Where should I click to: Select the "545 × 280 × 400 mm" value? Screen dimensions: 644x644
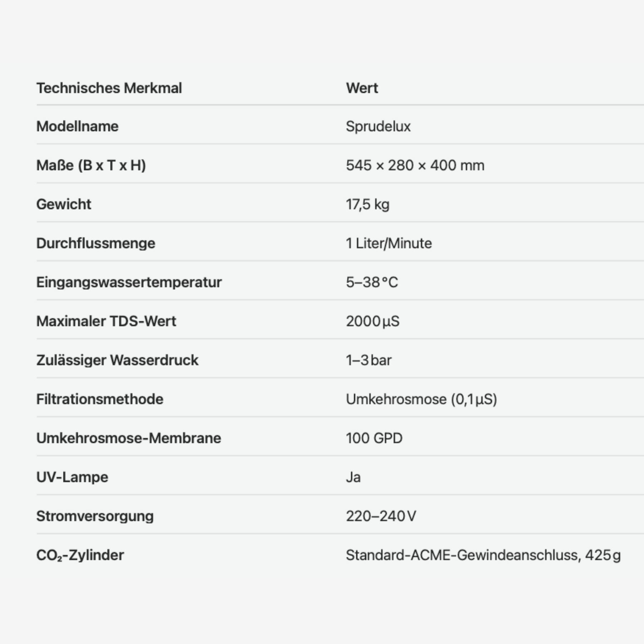pyautogui.click(x=415, y=165)
